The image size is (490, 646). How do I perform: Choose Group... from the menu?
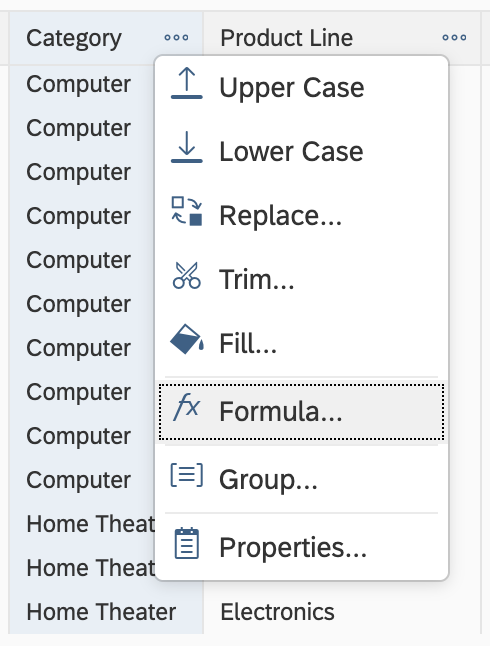(x=302, y=480)
